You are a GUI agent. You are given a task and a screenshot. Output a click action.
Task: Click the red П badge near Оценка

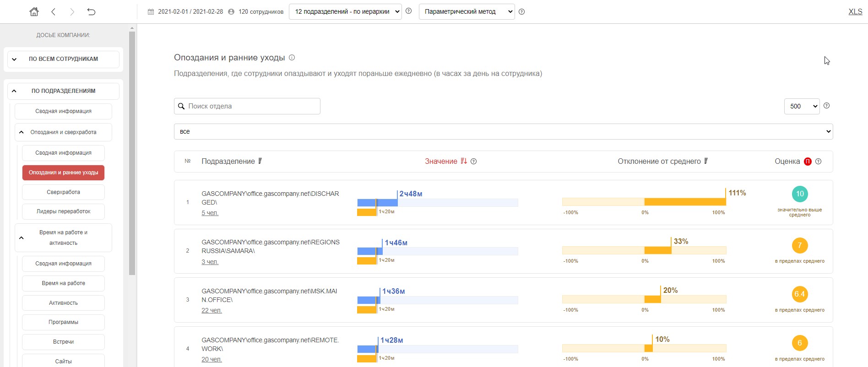click(x=808, y=162)
